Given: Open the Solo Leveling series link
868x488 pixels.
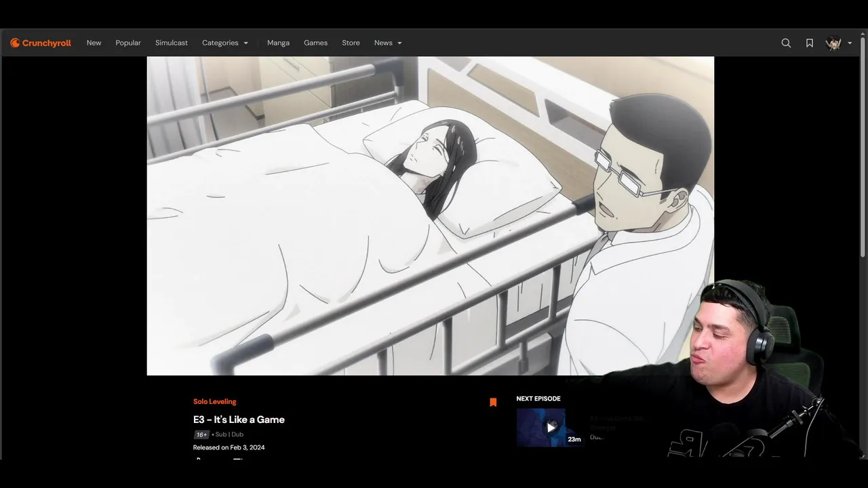Looking at the screenshot, I should [x=214, y=401].
